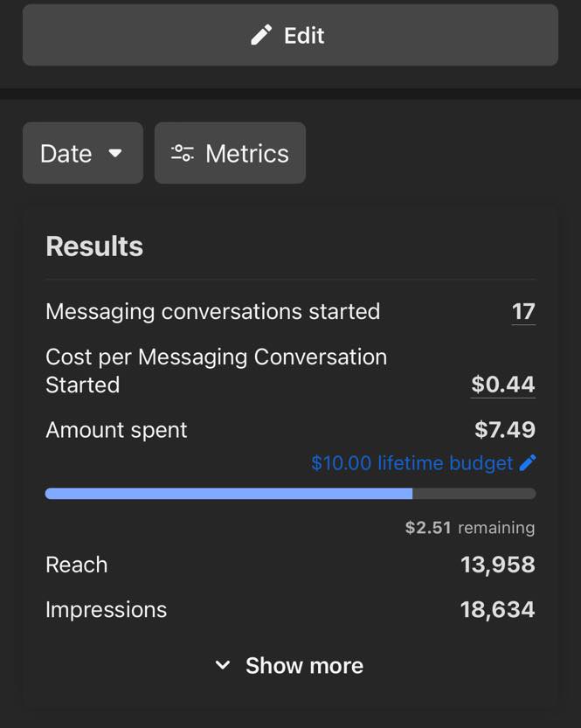The width and height of the screenshot is (581, 728).
Task: Click the Messaging conversations started label
Action: coord(212,312)
